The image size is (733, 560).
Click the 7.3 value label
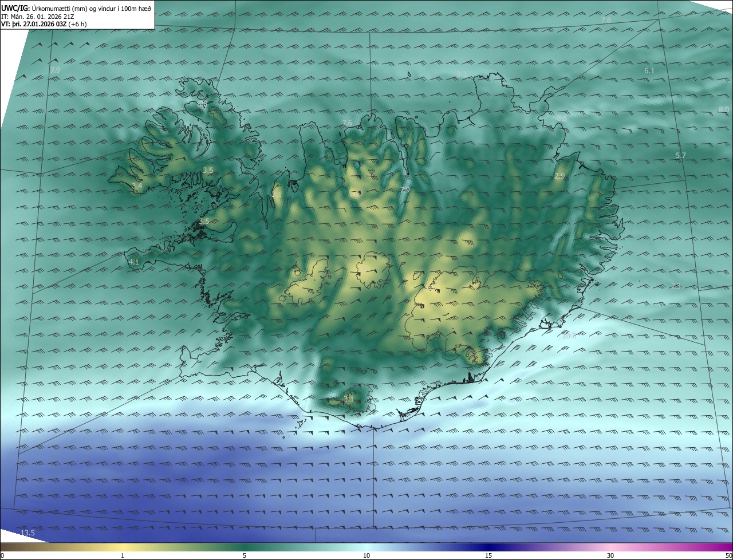point(676,286)
